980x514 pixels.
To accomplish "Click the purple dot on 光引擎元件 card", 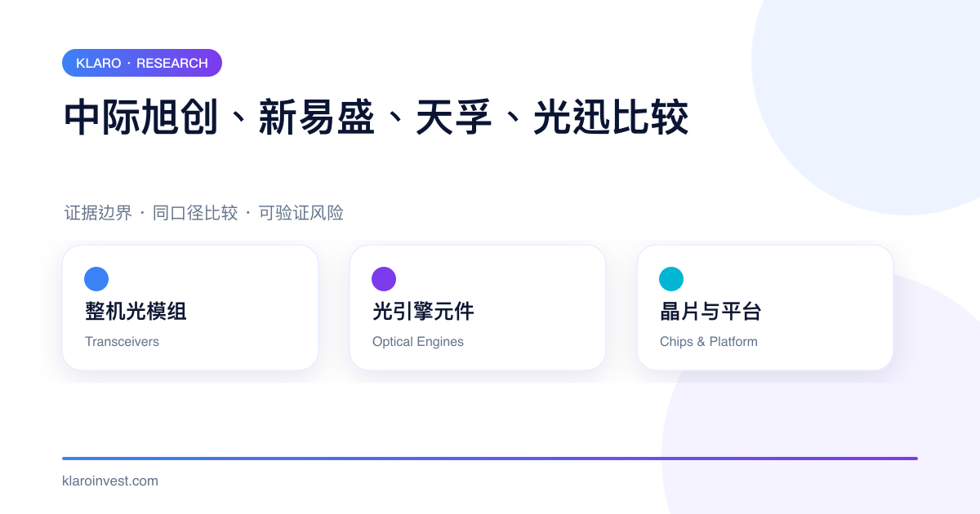I will [384, 279].
